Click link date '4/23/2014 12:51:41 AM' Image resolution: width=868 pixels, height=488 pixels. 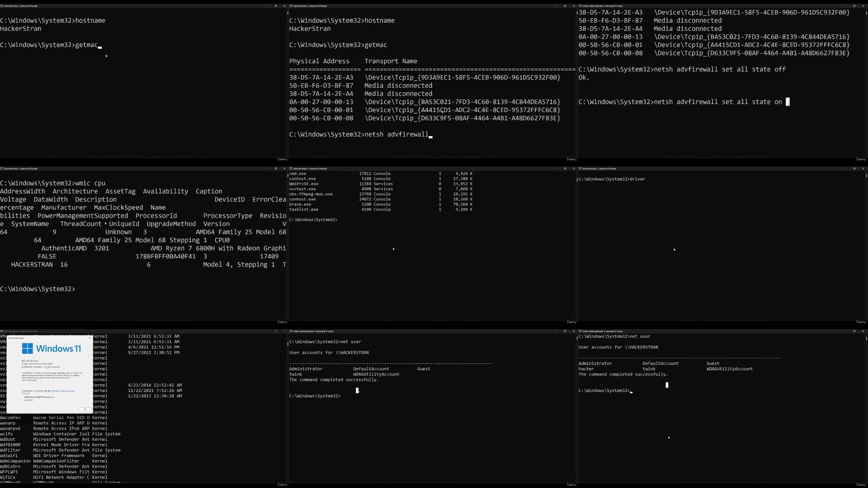pyautogui.click(x=155, y=385)
